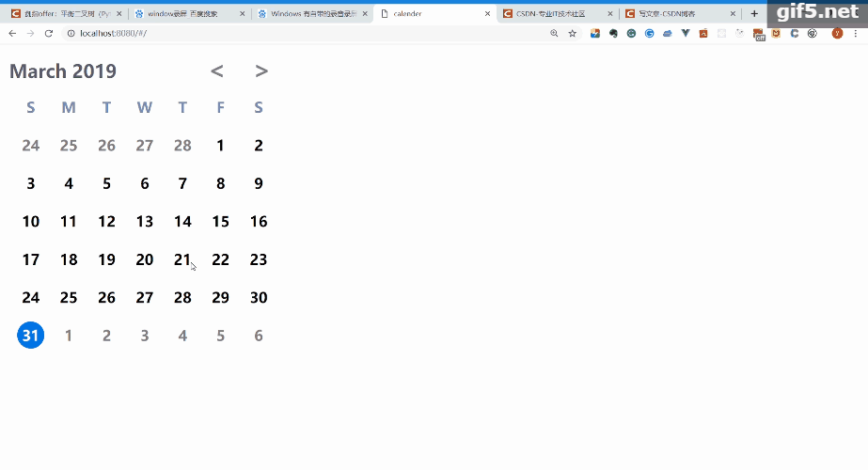Click the blue cloud extension icon
Image resolution: width=868 pixels, height=470 pixels.
point(667,33)
